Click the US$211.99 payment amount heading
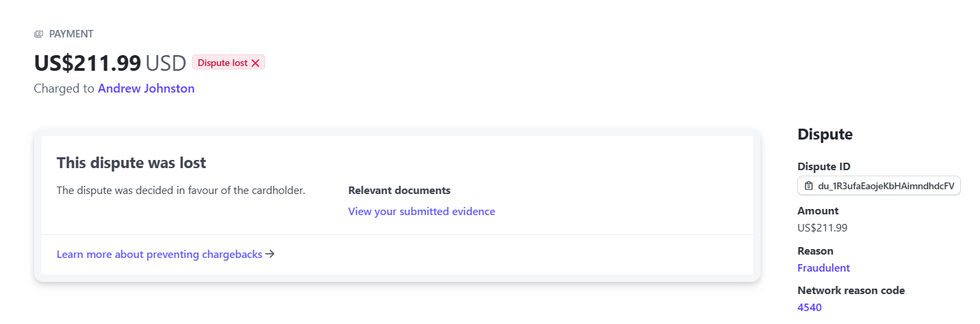Viewport: 980px width, 324px height. [x=87, y=63]
